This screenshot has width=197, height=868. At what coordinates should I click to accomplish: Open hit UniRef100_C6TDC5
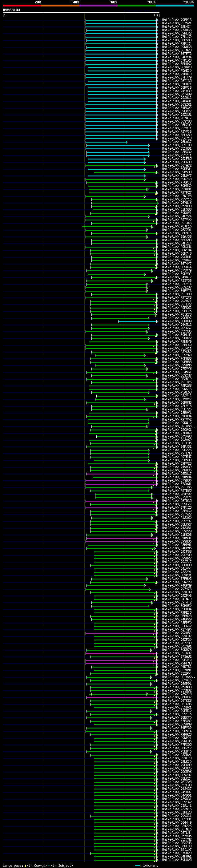(x=177, y=501)
